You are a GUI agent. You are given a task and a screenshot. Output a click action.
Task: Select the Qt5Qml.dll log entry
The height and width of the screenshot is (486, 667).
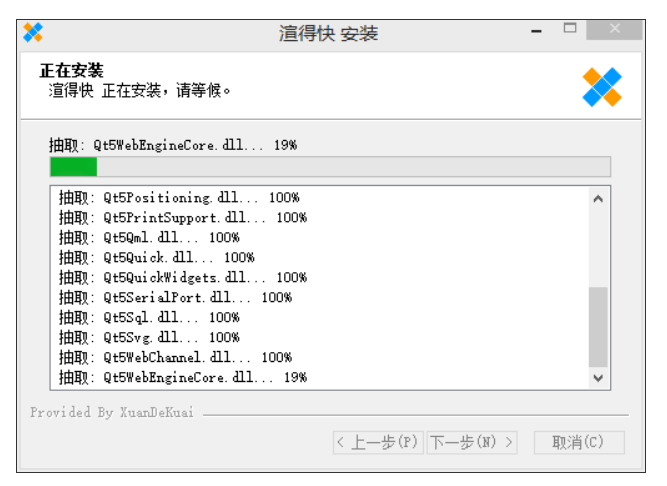(148, 238)
